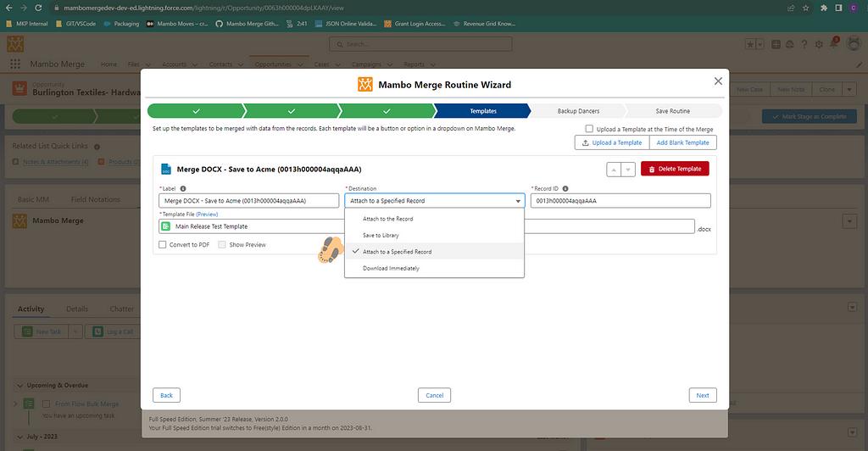Select Download Immediately from the list
This screenshot has width=868, height=451.
(391, 268)
